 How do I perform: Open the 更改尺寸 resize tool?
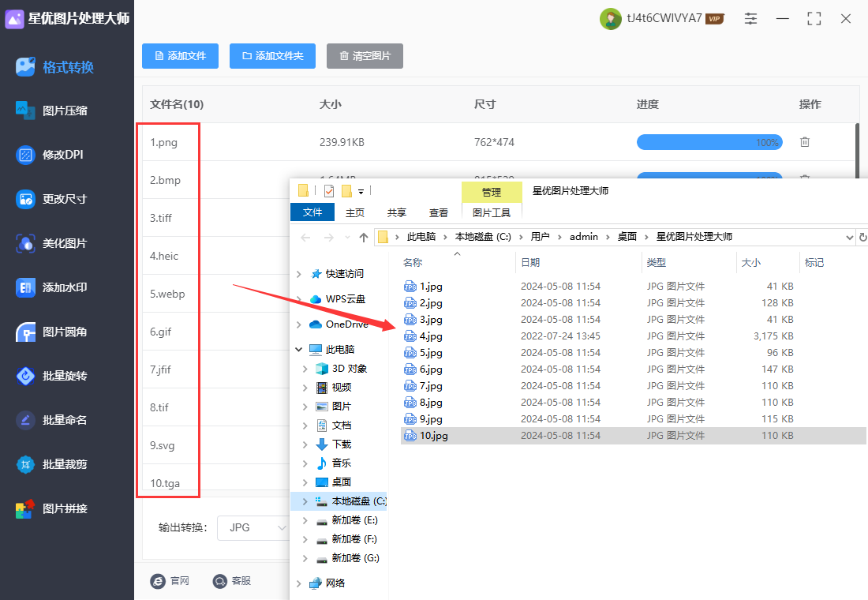(x=51, y=199)
